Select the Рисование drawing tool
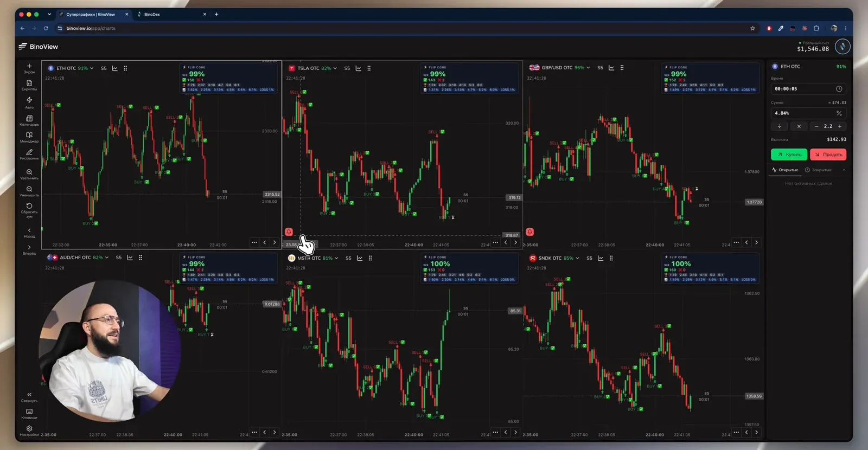Image resolution: width=868 pixels, height=450 pixels. point(29,154)
